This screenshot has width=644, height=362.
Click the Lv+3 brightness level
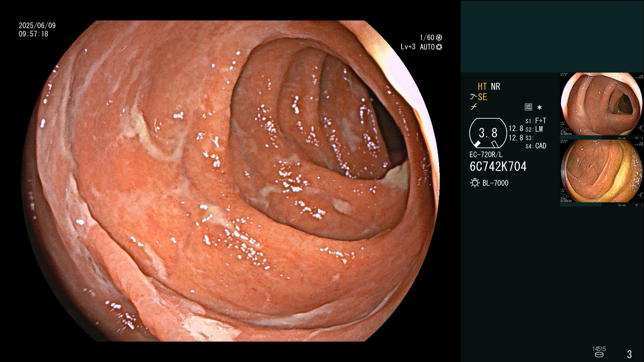pos(408,47)
